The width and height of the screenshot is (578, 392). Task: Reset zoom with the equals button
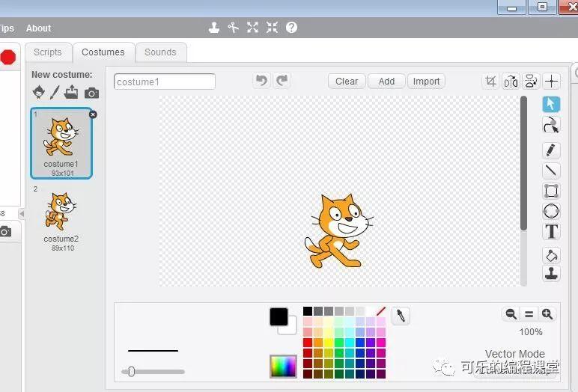(529, 314)
